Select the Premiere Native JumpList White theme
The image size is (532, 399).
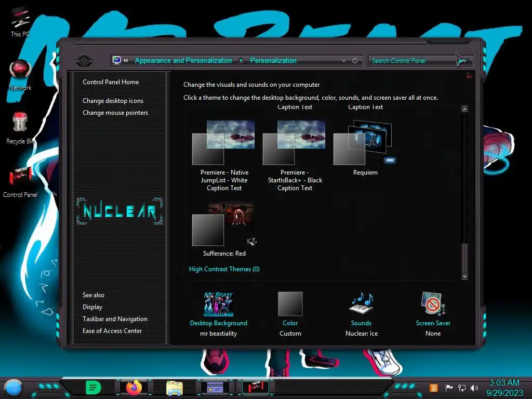tap(224, 156)
